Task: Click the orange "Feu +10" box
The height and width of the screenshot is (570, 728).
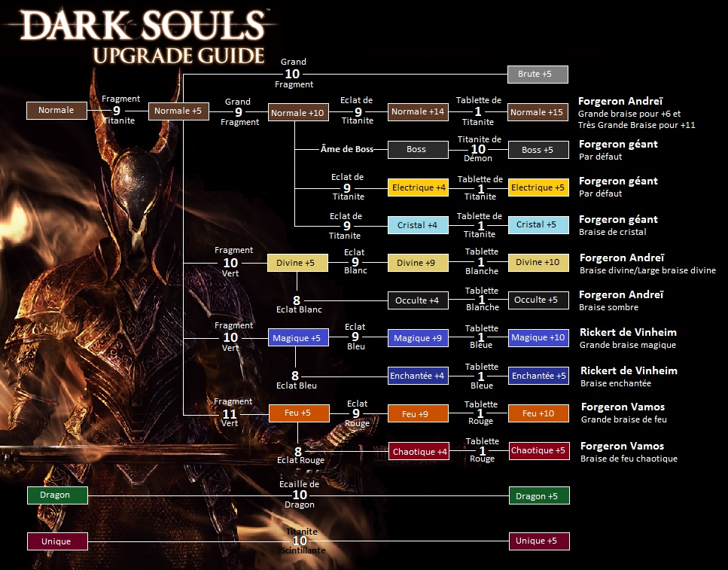Action: (538, 413)
